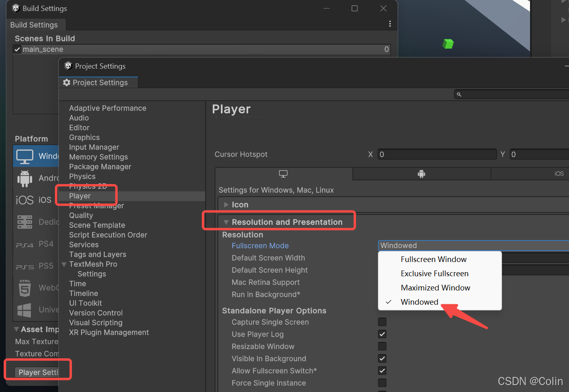This screenshot has width=569, height=392.
Task: Open Quality settings category
Action: pyautogui.click(x=81, y=216)
